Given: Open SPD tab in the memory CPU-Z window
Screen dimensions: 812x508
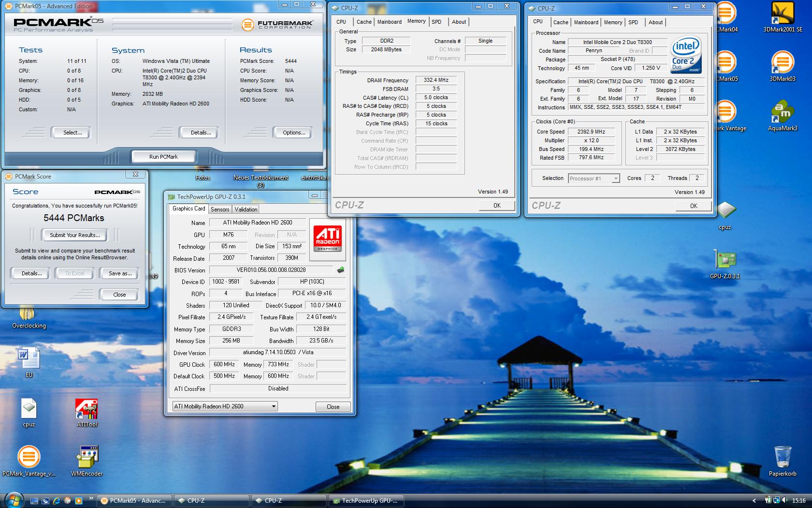Looking at the screenshot, I should tap(436, 22).
